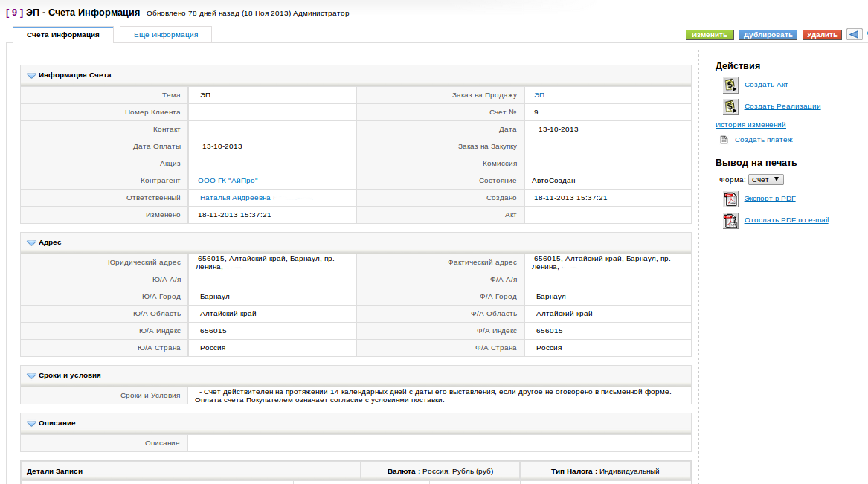Open the Форма dropdown set to Счет
Viewport: 868px width, 484px height.
click(x=765, y=180)
